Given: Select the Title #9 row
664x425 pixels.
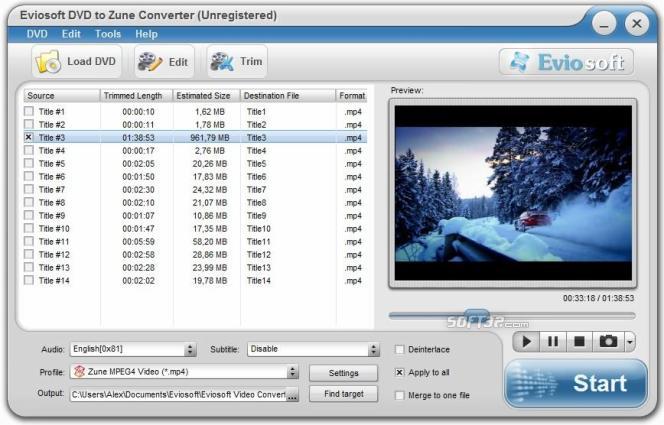Looking at the screenshot, I should coord(195,215).
